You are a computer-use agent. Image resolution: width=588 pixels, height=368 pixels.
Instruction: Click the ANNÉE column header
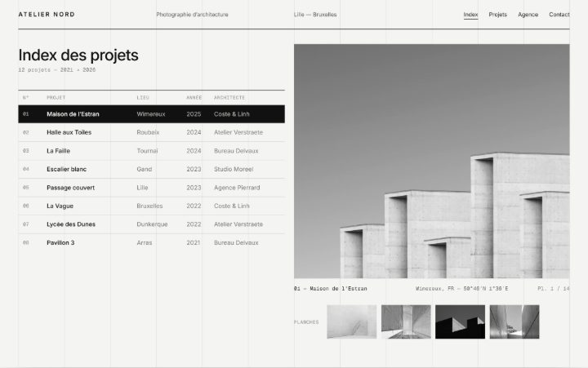point(194,97)
